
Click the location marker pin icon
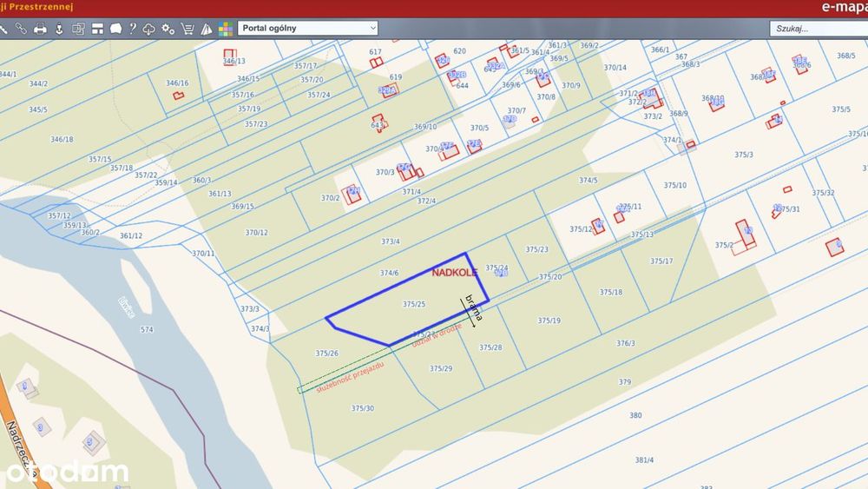tap(59, 29)
